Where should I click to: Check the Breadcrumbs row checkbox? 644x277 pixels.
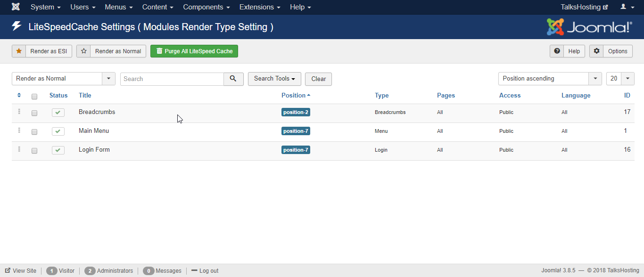pyautogui.click(x=34, y=113)
